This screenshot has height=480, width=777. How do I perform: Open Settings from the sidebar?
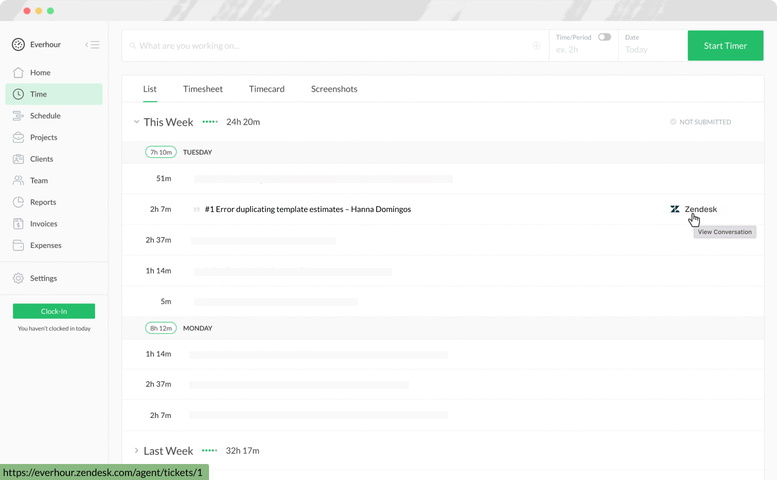54,278
